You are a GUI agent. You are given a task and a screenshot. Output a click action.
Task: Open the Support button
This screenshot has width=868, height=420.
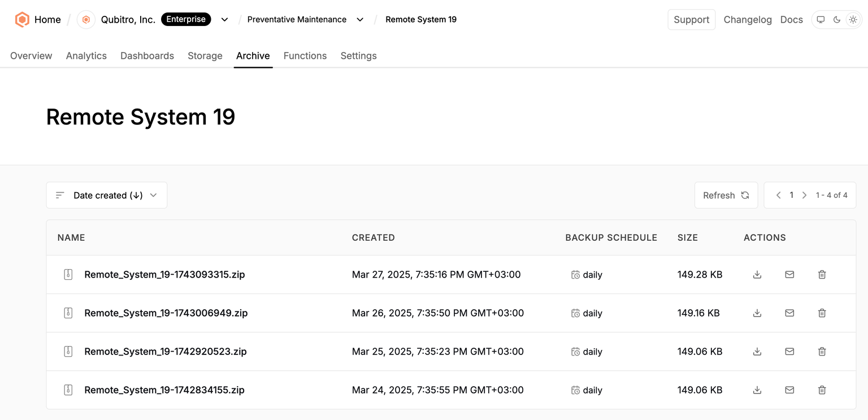coord(692,20)
